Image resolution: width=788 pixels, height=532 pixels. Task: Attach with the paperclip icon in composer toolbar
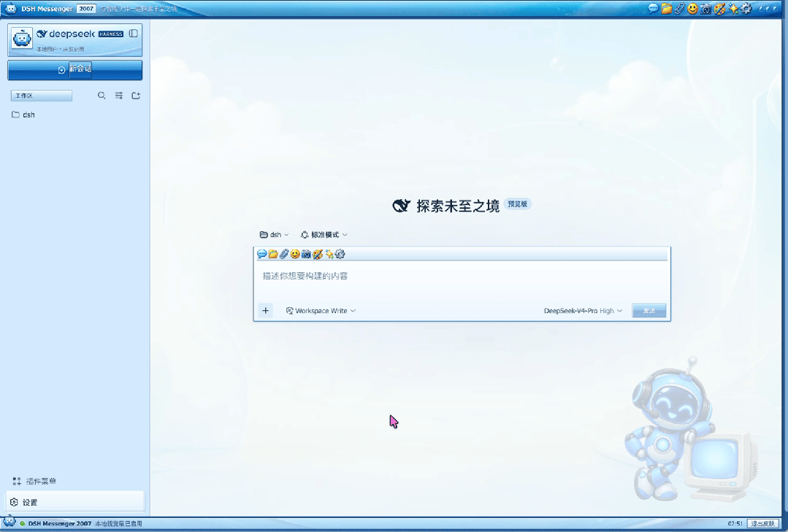pyautogui.click(x=284, y=254)
